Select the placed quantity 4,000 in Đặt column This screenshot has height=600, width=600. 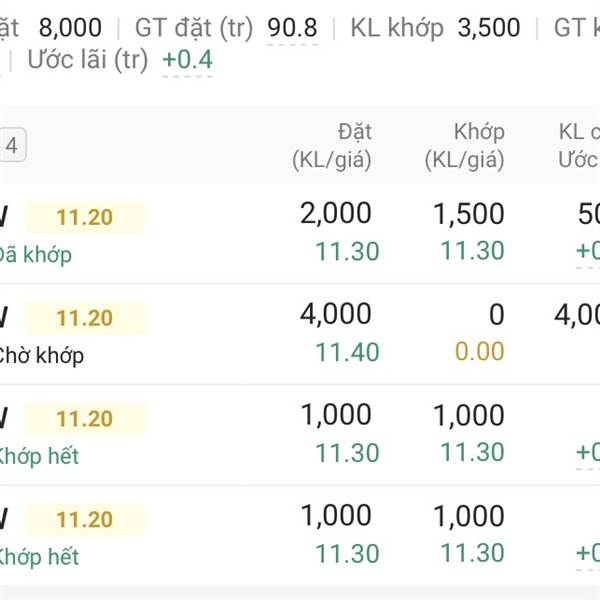pyautogui.click(x=335, y=314)
